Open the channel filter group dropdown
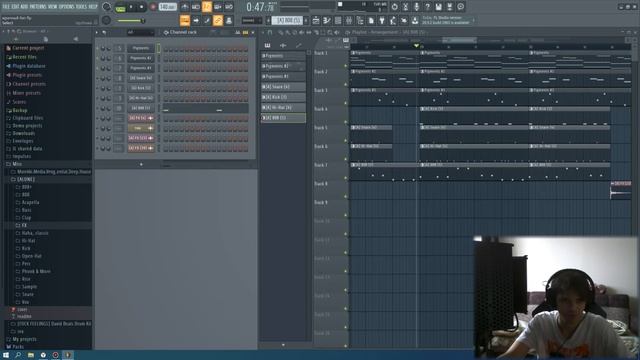The image size is (640, 360). pos(141,32)
